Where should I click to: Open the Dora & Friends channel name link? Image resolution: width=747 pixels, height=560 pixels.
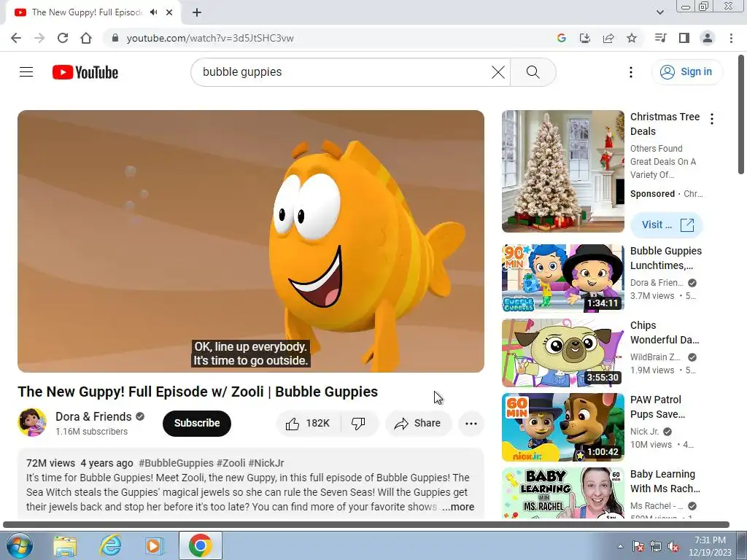(x=93, y=416)
